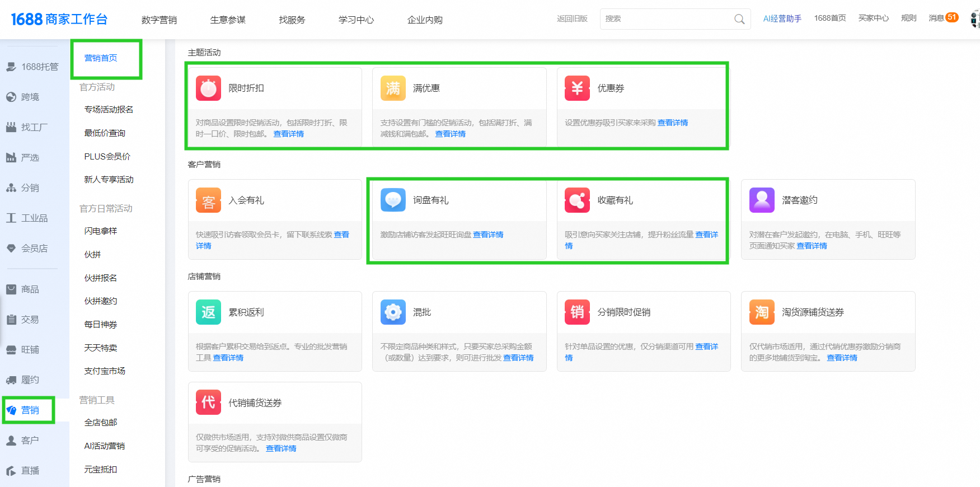The image size is (980, 487).
Task: Select the 混批 blue gear icon
Action: click(393, 312)
